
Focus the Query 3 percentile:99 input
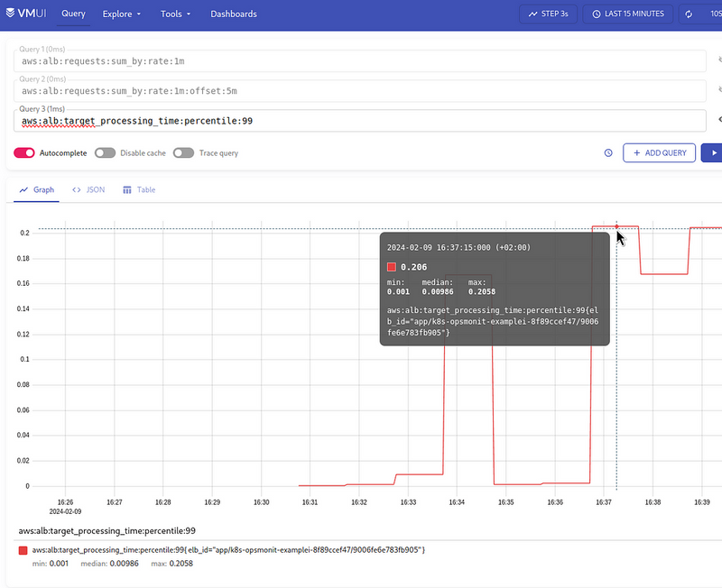(x=359, y=121)
